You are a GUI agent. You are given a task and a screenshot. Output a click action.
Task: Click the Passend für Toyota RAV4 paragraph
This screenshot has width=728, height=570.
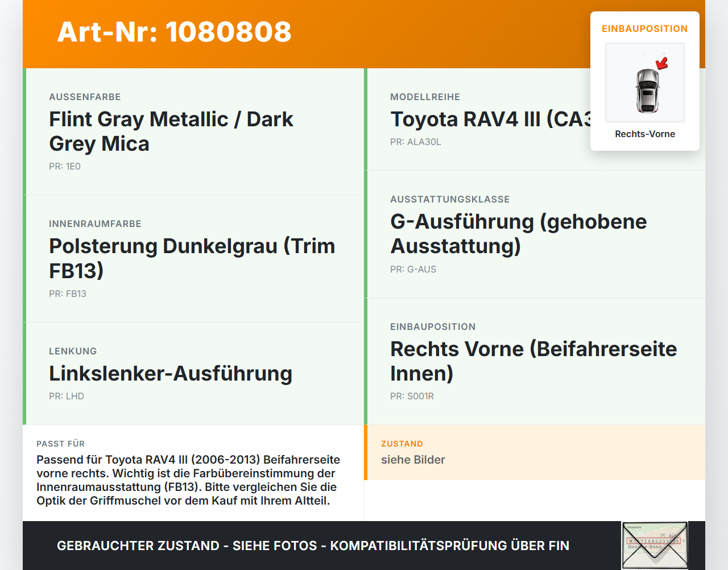pos(188,480)
